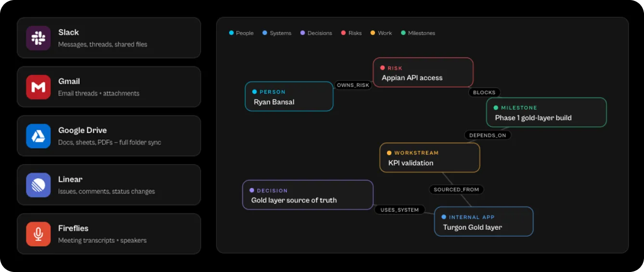Open the Linear integration card title

point(70,179)
